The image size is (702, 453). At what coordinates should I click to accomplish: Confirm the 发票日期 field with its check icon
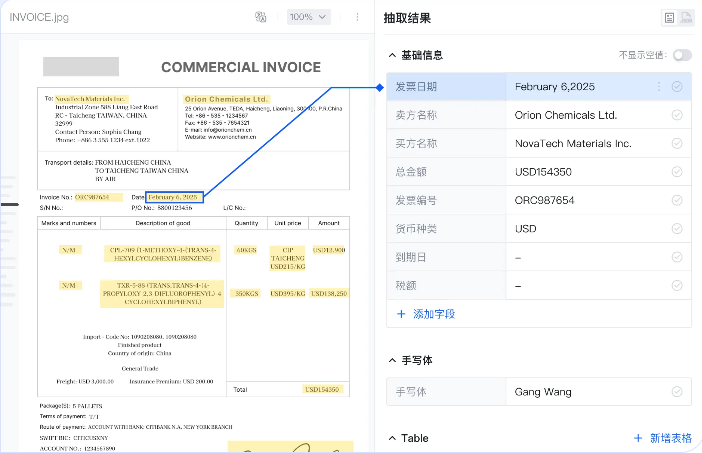tap(677, 87)
